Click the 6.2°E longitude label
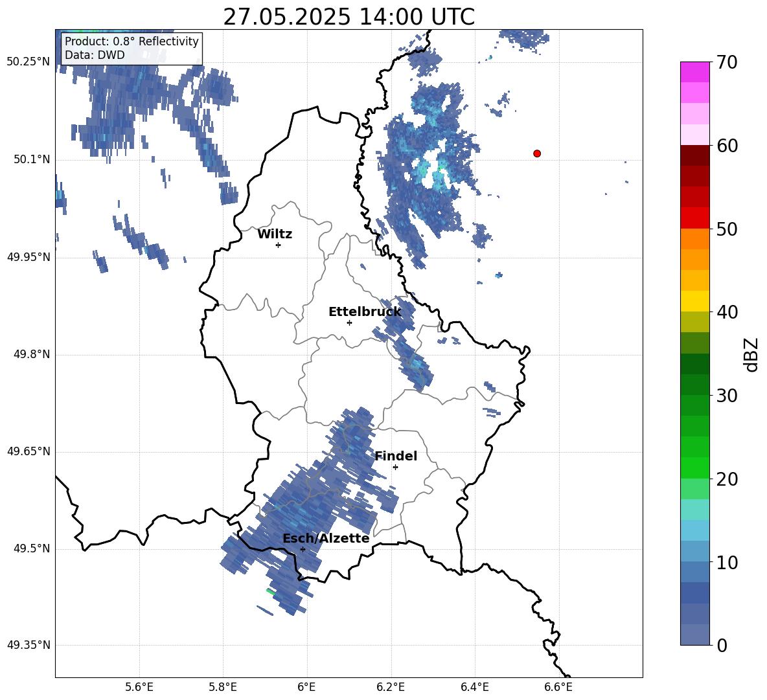The width and height of the screenshot is (767, 700). (x=391, y=687)
